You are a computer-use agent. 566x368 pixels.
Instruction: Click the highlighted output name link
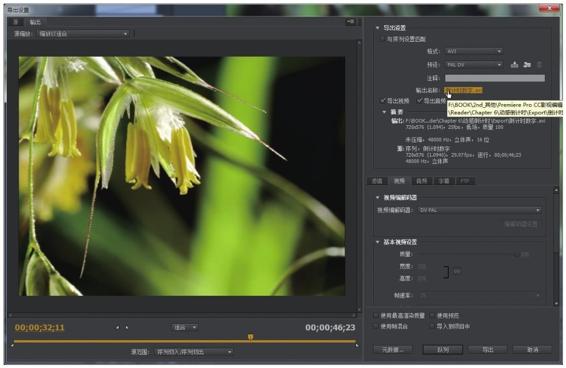(463, 90)
